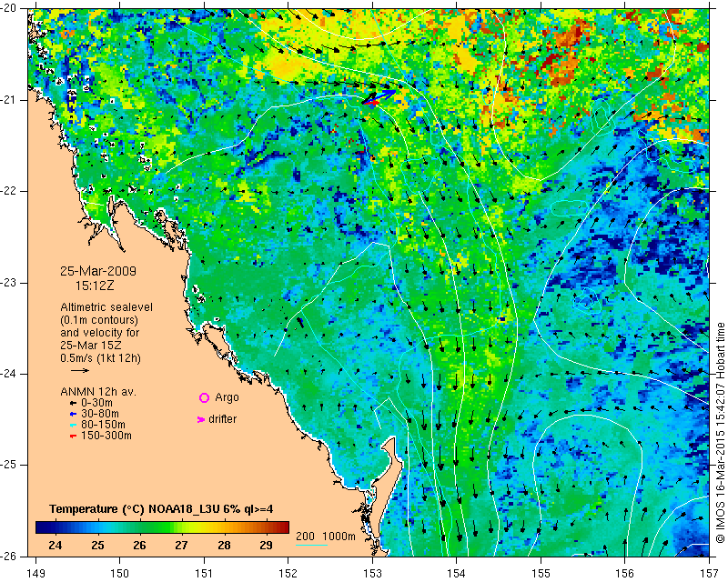The image size is (728, 582).
Task: Click the "25-Mar 15Z" text
Action: (92, 346)
